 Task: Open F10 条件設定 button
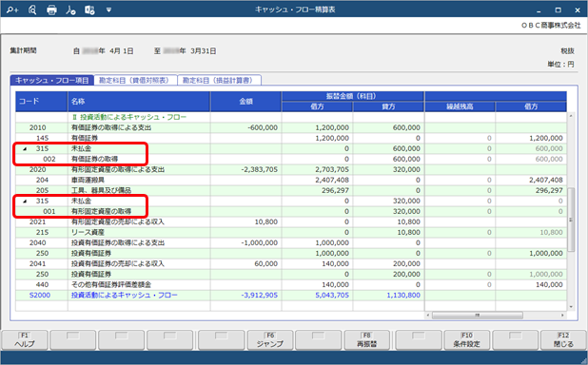pyautogui.click(x=466, y=339)
